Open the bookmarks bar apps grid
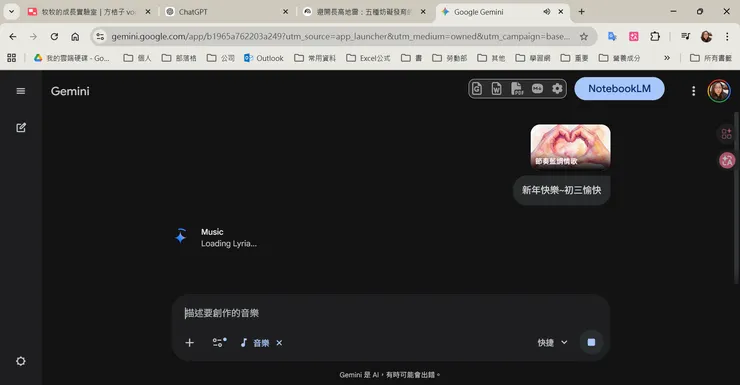This screenshot has height=385, width=740. coord(12,58)
